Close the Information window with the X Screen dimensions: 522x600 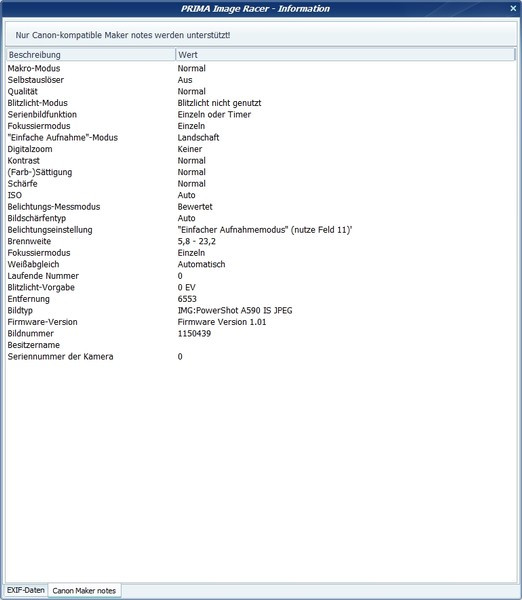(x=513, y=8)
